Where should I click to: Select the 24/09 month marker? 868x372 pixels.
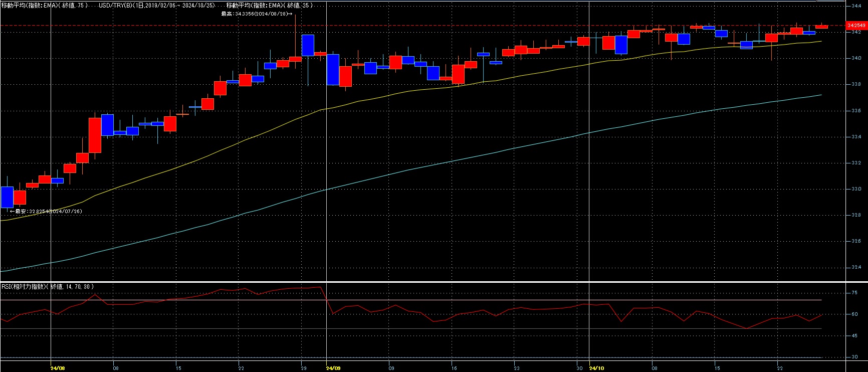(x=333, y=368)
